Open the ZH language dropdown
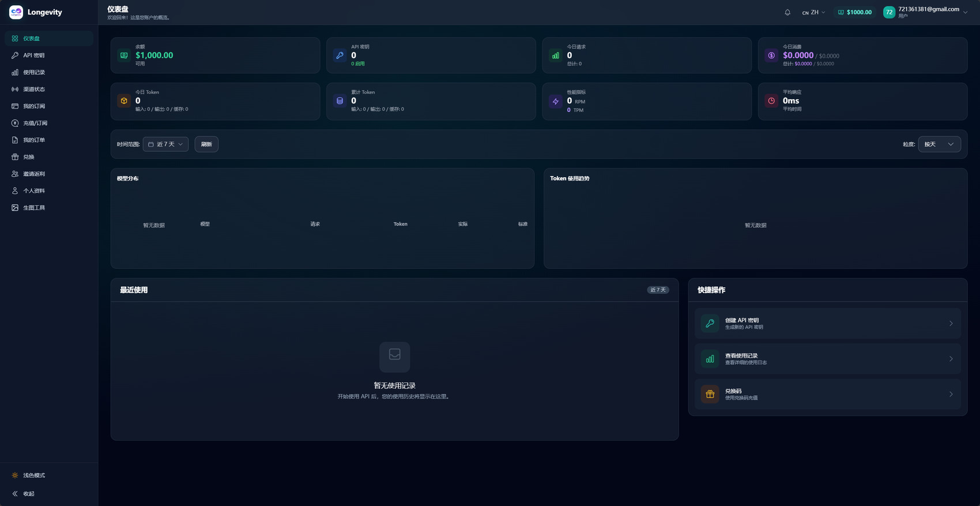Screen dimensions: 980x506 [x=813, y=12]
